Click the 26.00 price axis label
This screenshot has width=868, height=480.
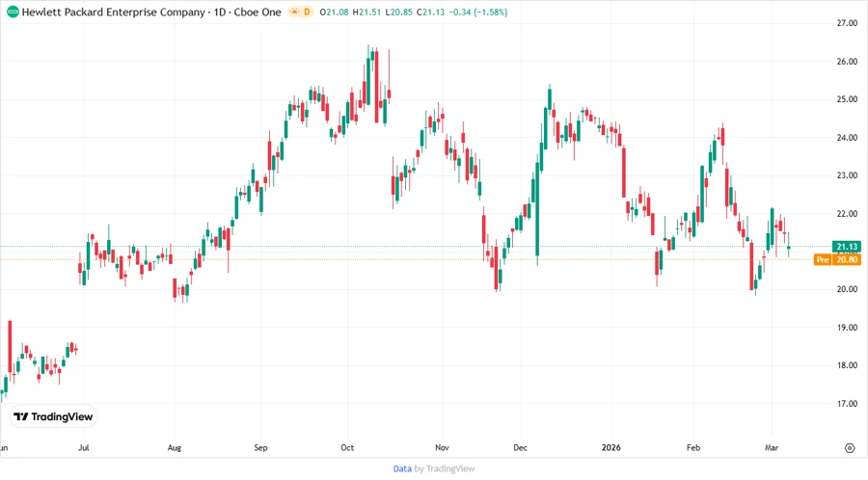pos(847,62)
